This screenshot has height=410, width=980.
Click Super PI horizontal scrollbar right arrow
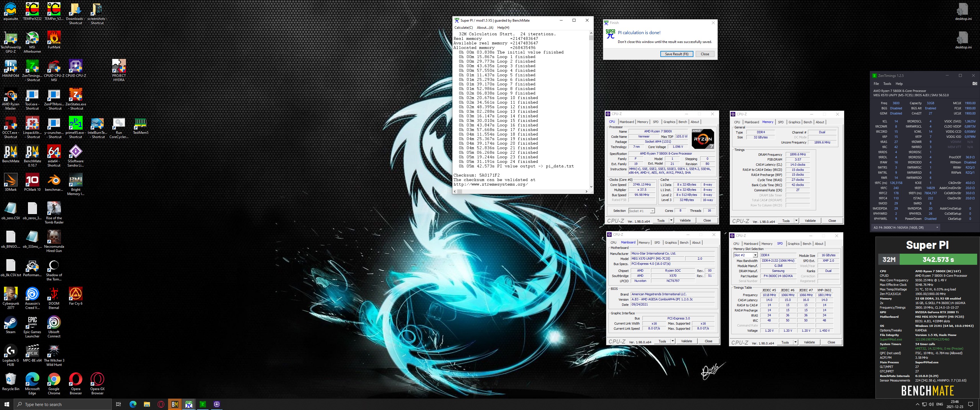587,191
